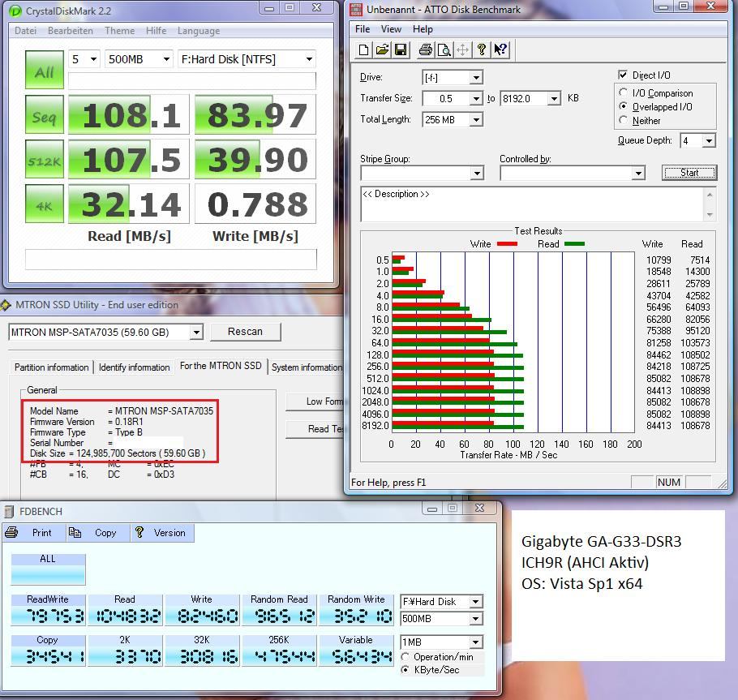Select Overlapped I/O radio option
This screenshot has height=700, width=738.
[x=623, y=106]
